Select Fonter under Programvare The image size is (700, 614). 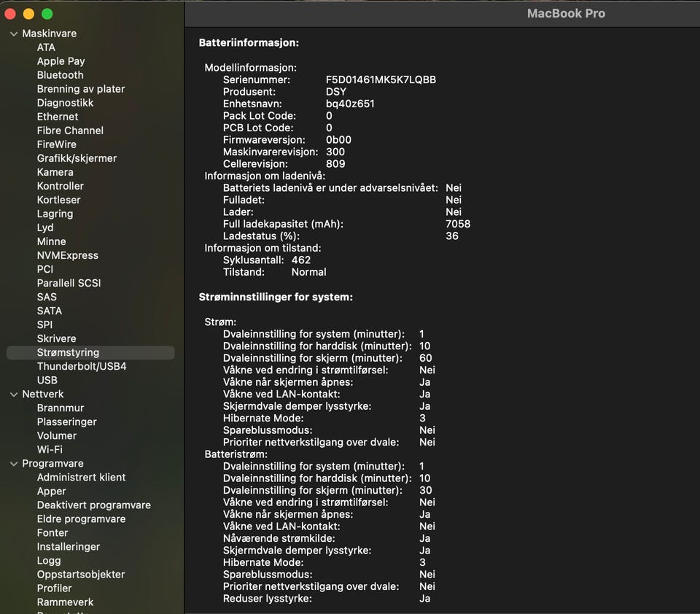tap(52, 532)
